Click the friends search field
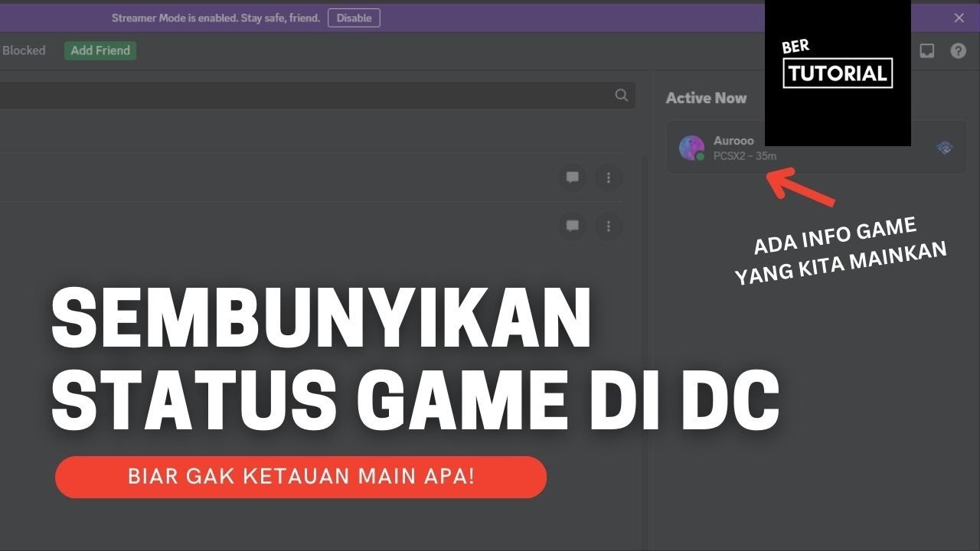980x551 pixels. [317, 95]
